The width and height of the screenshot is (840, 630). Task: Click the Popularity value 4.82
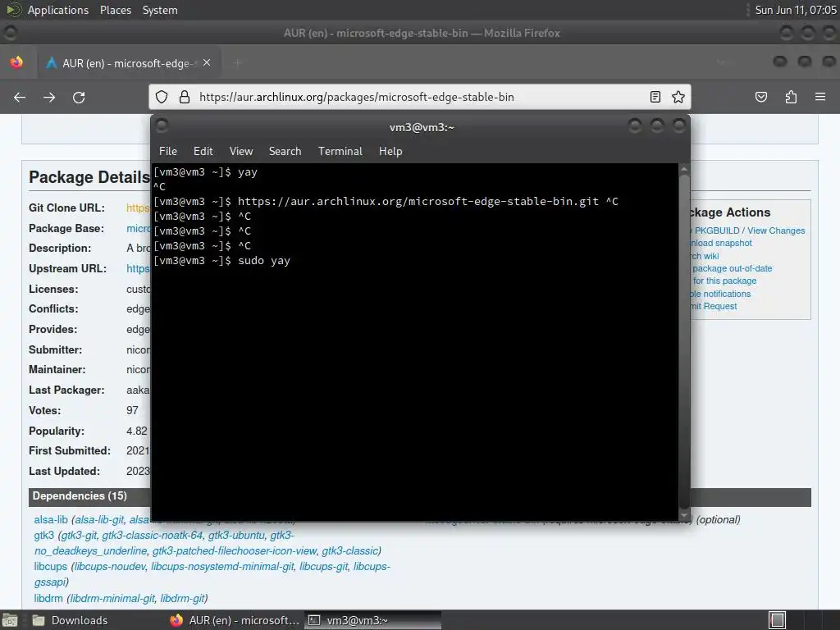(x=137, y=431)
